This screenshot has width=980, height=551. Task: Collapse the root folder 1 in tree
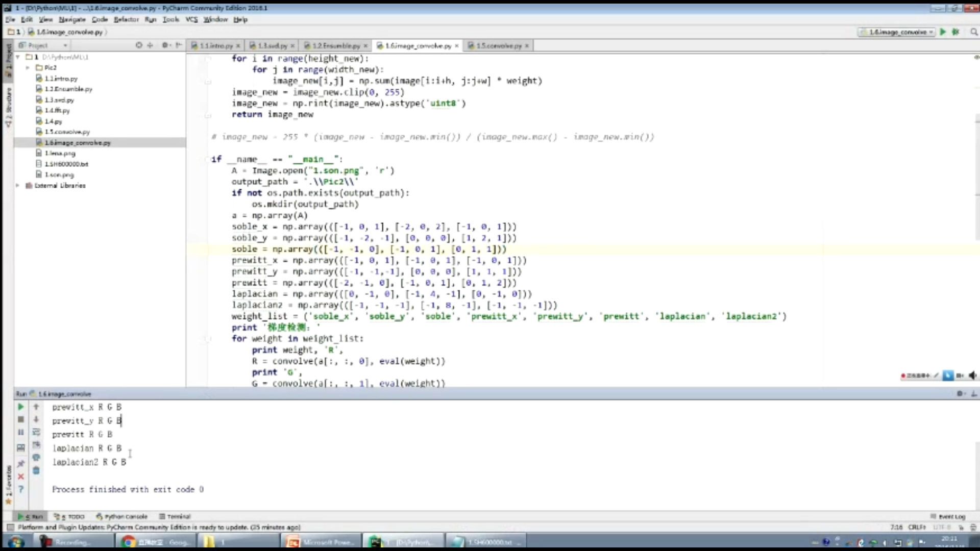coord(18,57)
